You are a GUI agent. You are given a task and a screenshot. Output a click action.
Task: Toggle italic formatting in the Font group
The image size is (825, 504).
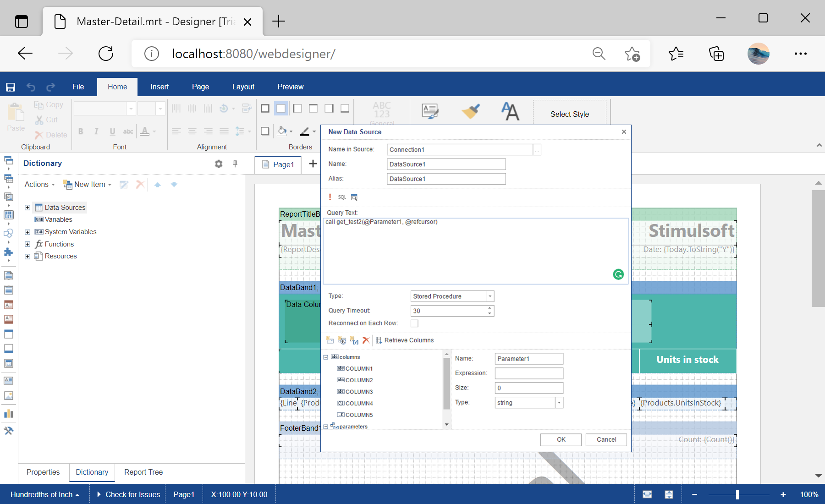[x=96, y=131]
